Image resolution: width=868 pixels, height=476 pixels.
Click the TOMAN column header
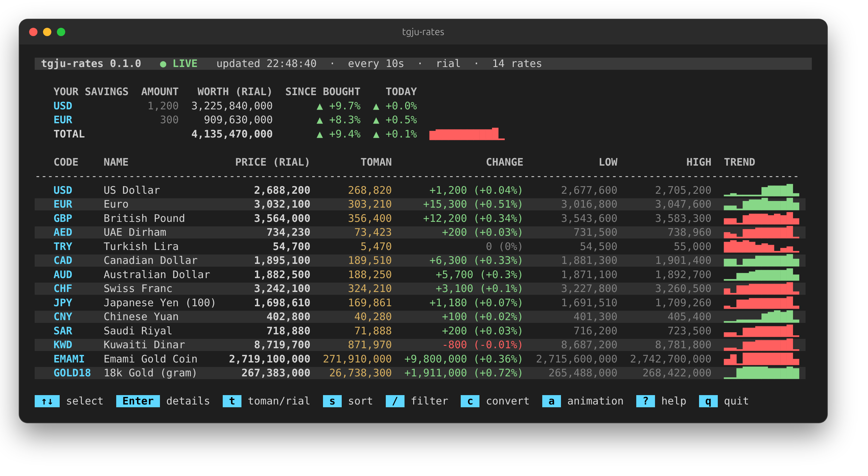(x=376, y=162)
